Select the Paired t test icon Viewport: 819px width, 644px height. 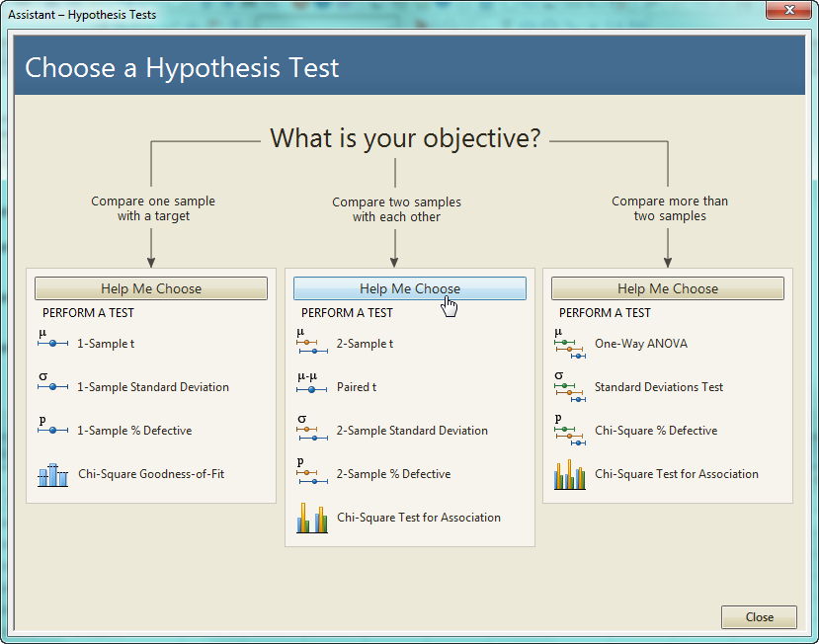point(312,385)
